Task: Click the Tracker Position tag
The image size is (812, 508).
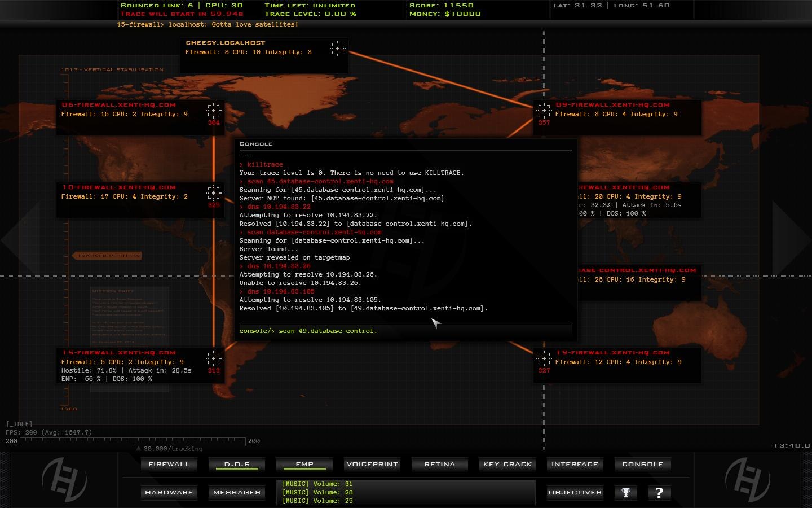Action: coord(107,256)
